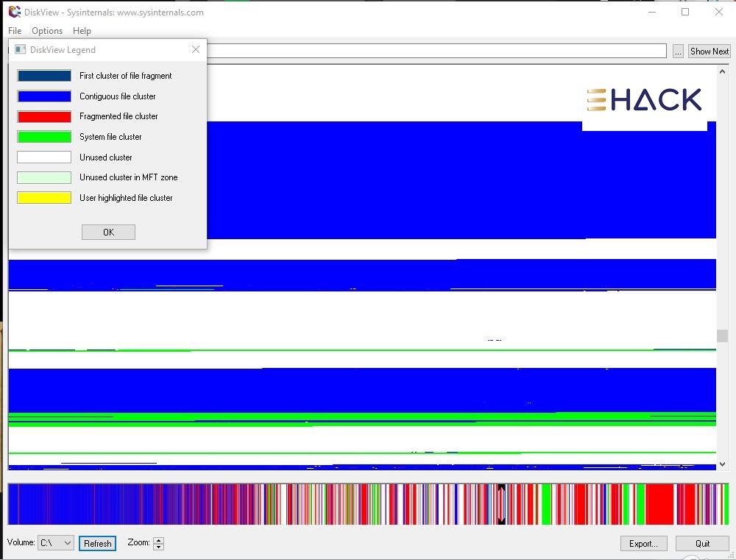This screenshot has width=736, height=560.
Task: Click the pale green MFT zone swatch
Action: point(44,177)
